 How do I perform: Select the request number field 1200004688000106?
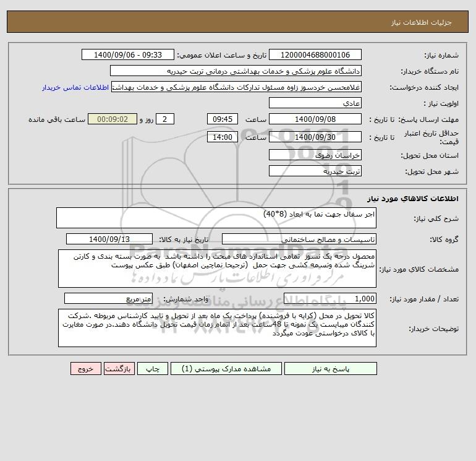315,54
